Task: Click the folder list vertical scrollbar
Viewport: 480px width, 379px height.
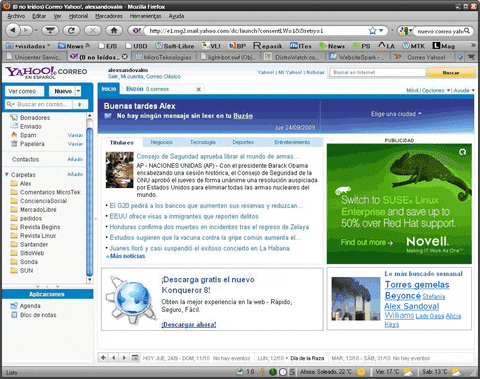Action: 89,198
